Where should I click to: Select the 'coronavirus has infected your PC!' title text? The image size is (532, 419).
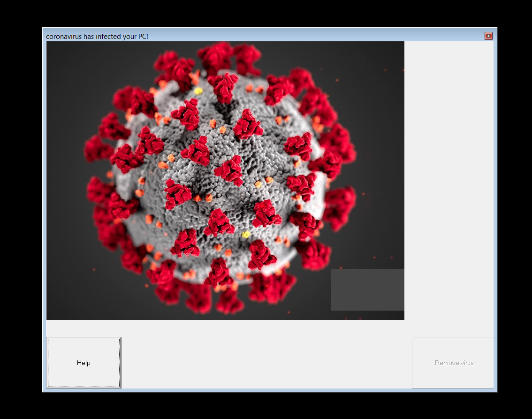(97, 36)
